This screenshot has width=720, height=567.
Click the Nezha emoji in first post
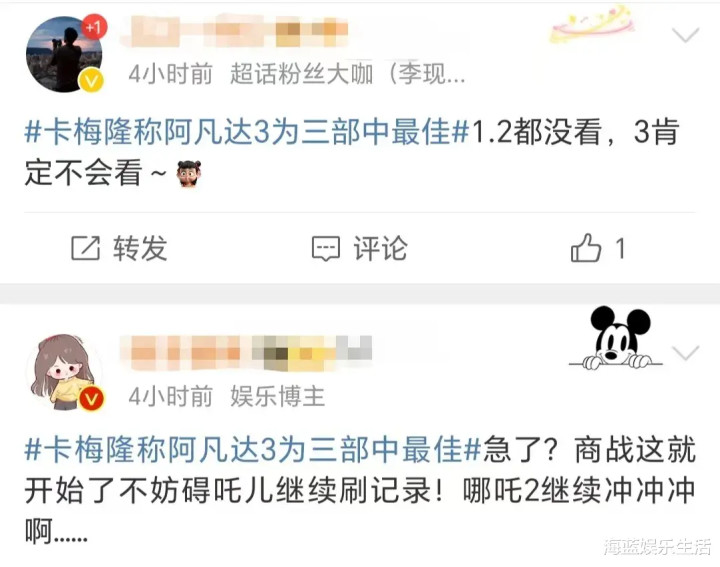[x=189, y=174]
